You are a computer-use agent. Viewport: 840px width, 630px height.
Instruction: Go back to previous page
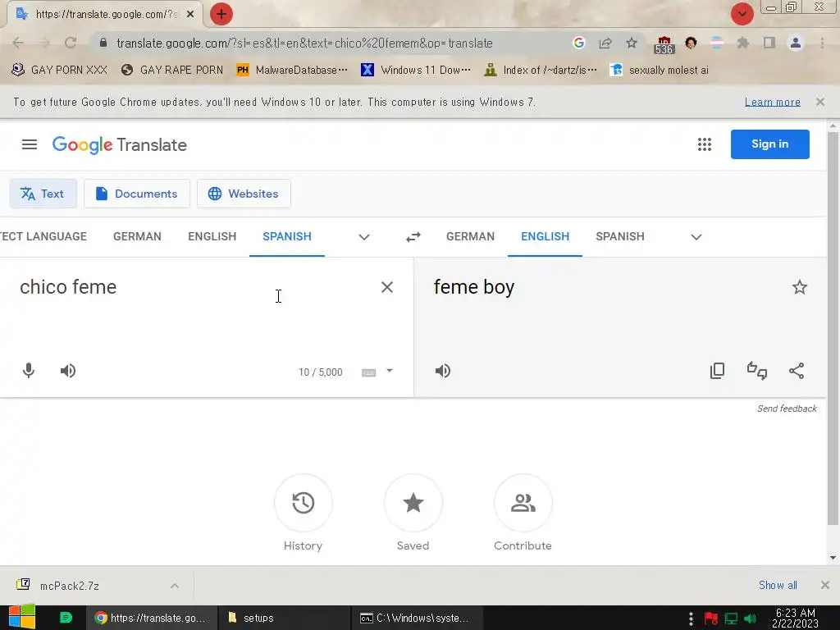tap(18, 43)
